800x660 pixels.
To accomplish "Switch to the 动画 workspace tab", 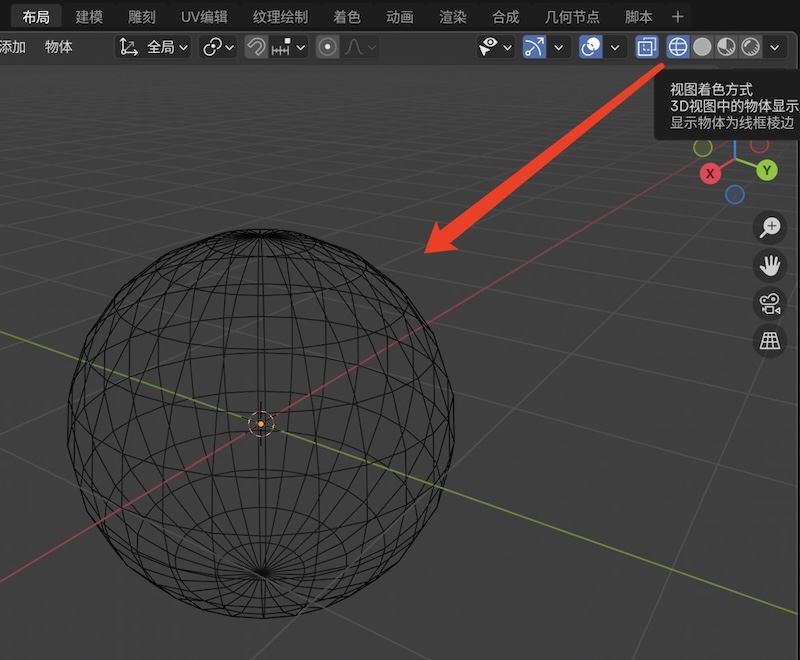I will (x=399, y=17).
